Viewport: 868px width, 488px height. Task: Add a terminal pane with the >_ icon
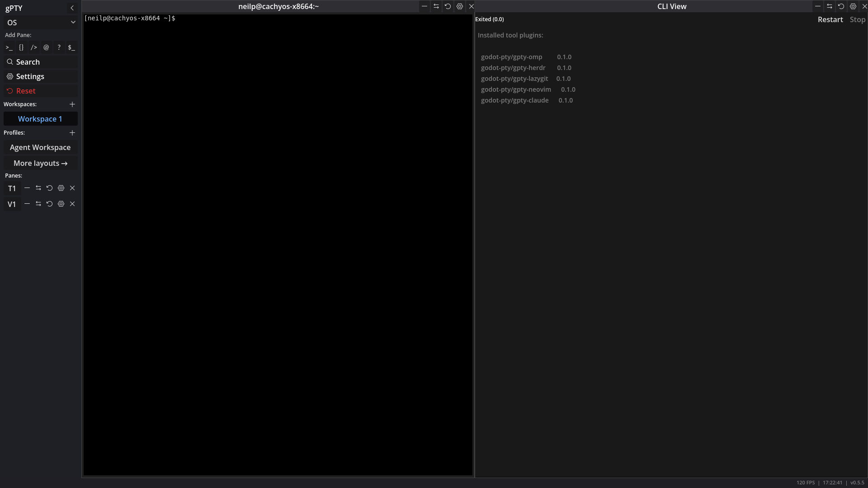9,47
